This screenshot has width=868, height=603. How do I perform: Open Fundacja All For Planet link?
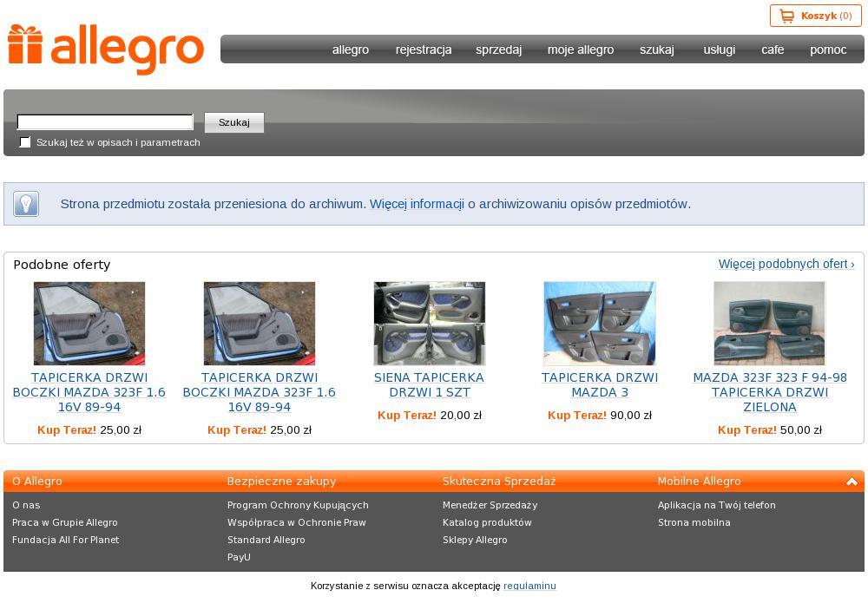click(x=65, y=540)
